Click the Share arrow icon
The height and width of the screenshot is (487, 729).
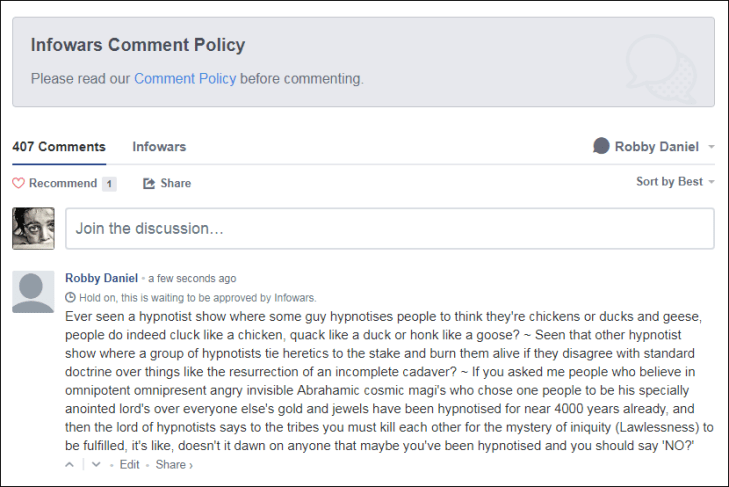click(149, 183)
